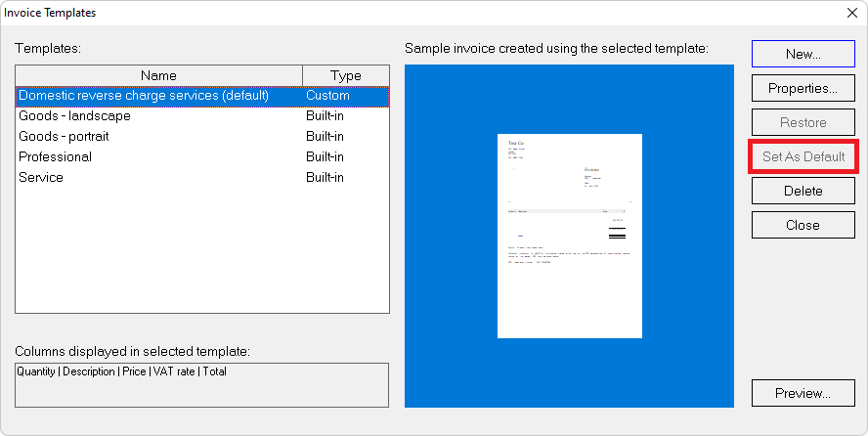The width and height of the screenshot is (868, 436).
Task: Click the greyed-out Restore button
Action: pyautogui.click(x=803, y=122)
